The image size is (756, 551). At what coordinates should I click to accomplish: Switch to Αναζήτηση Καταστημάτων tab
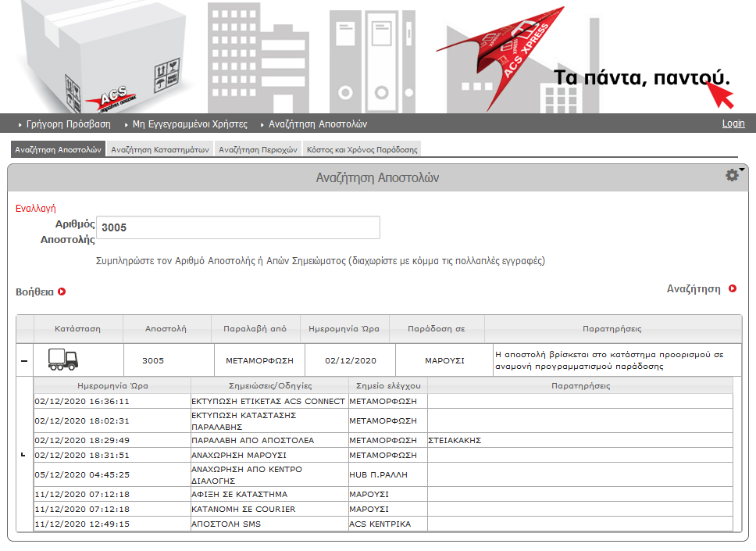159,149
